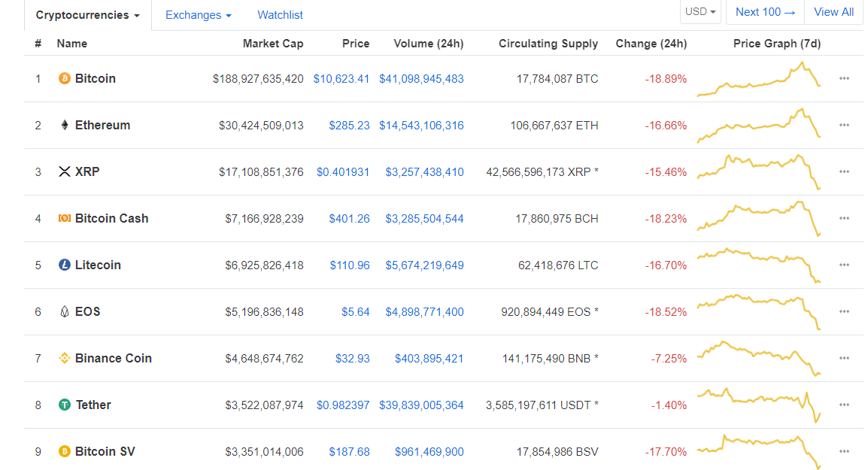Viewport: 868px width, 470px height.
Task: Click the Bitcoin 7-day price graph
Action: click(x=758, y=79)
